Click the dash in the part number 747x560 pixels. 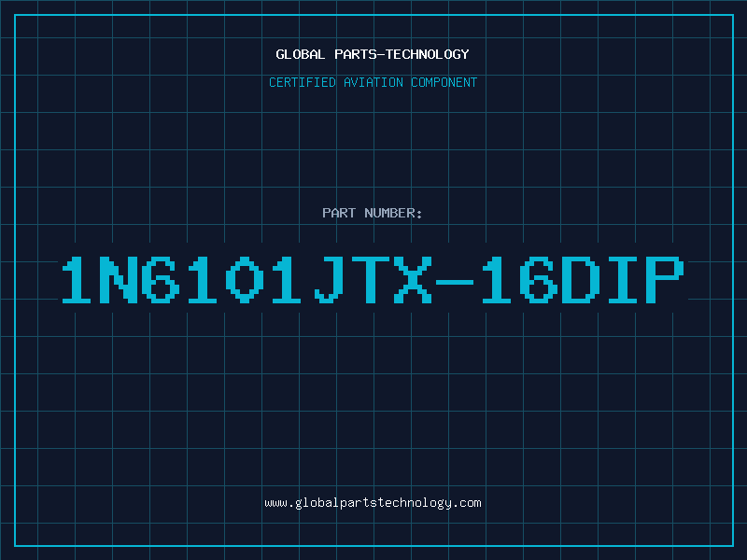tap(455, 282)
